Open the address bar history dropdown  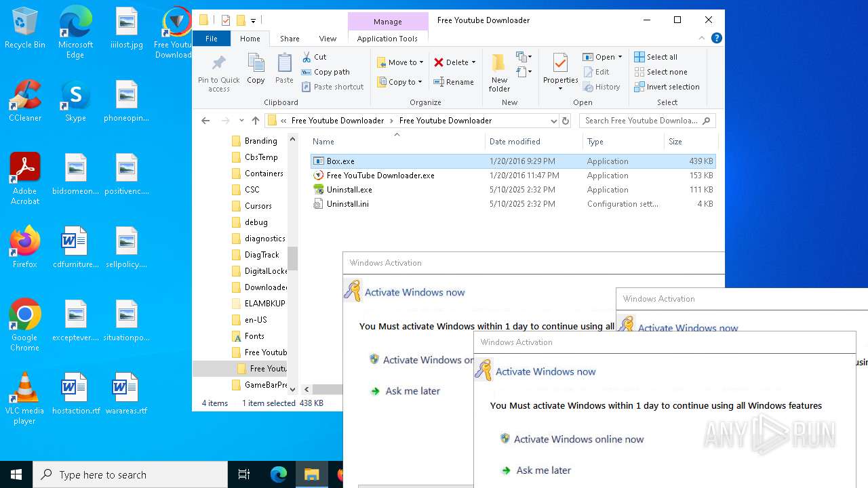pos(554,121)
